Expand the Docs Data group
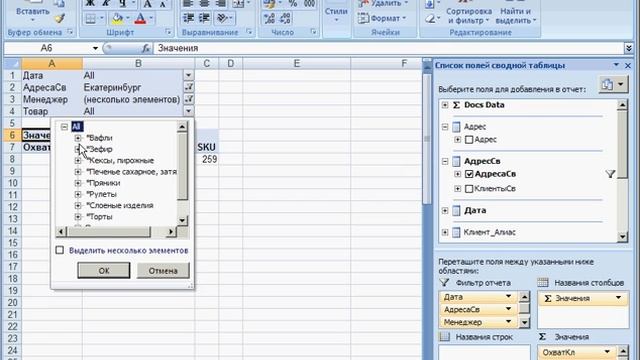Screen dimensions: 640x360 point(445,105)
